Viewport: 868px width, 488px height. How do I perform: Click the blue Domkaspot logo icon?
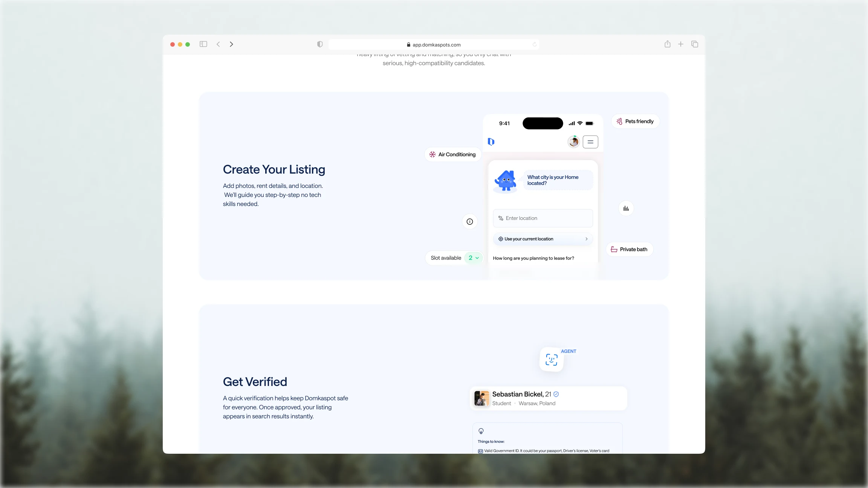click(x=491, y=142)
